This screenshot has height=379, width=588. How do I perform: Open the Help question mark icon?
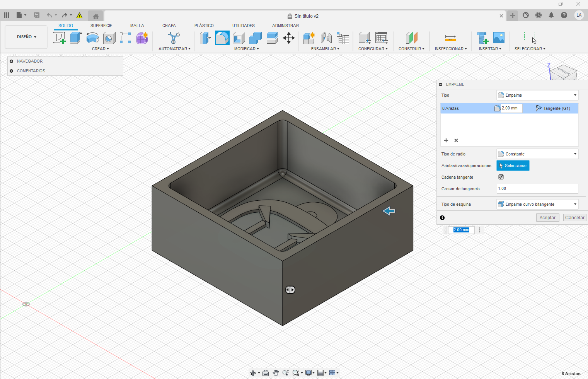564,15
